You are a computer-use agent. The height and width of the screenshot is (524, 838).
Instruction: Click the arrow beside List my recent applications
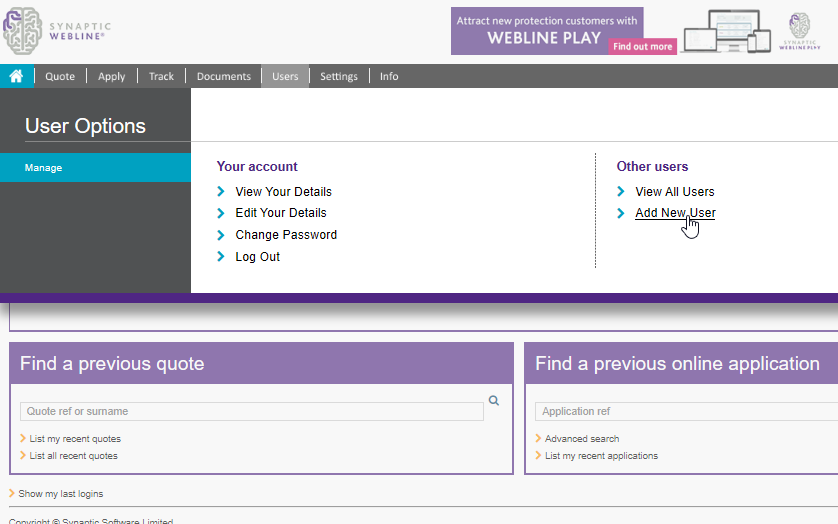click(x=538, y=456)
